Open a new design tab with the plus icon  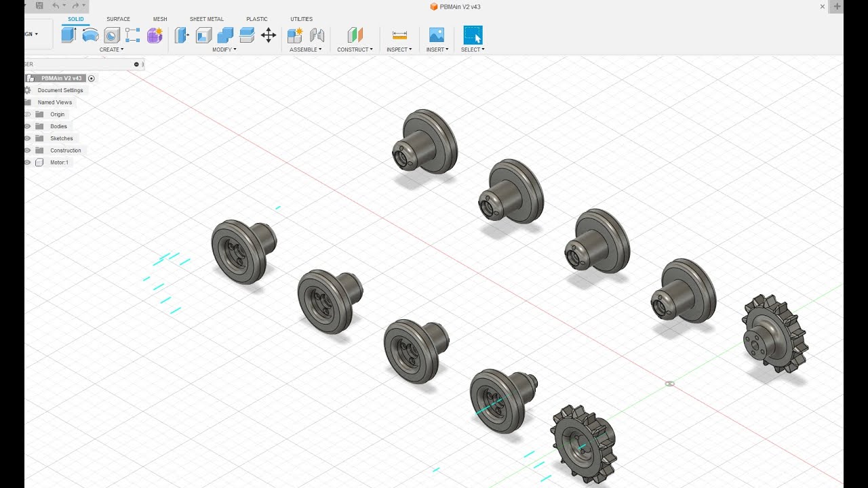coord(837,6)
